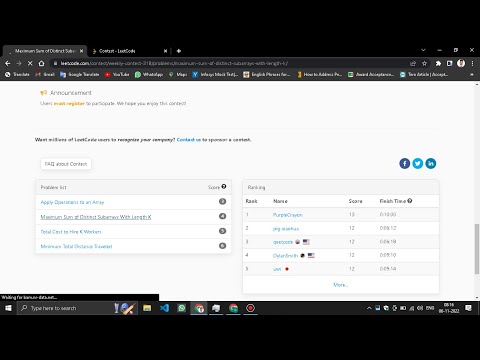
Task: Click More to see full ranking
Action: point(340,285)
